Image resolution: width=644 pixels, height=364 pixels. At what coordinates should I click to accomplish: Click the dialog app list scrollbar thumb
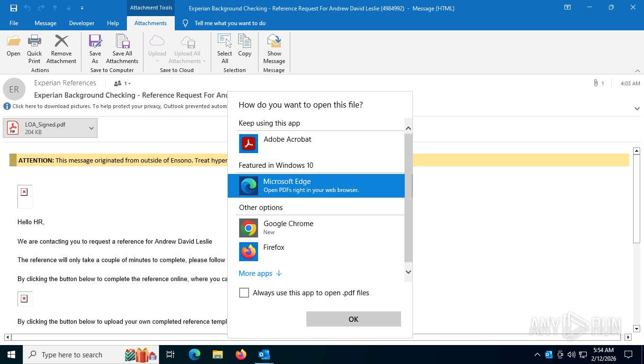(408, 198)
